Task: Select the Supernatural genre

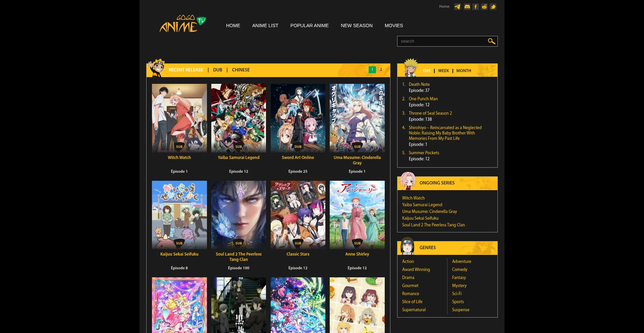Action: pyautogui.click(x=414, y=310)
